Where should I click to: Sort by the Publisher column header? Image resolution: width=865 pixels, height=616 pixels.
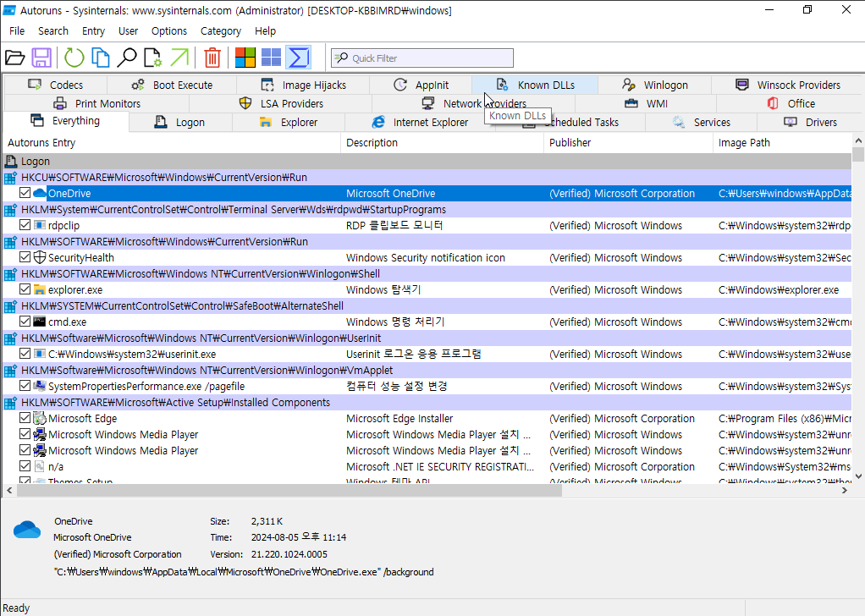[x=628, y=143]
